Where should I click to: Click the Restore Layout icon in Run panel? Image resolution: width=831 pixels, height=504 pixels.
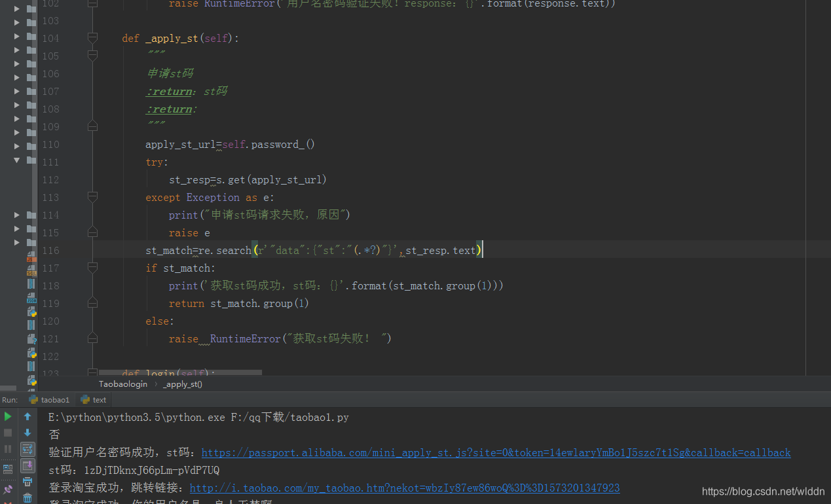click(x=8, y=469)
